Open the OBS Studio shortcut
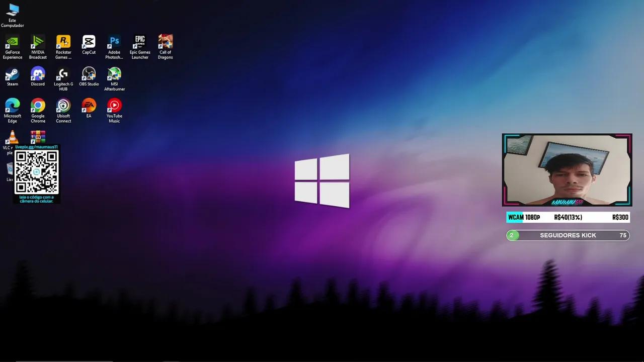644x362 pixels. (x=89, y=77)
